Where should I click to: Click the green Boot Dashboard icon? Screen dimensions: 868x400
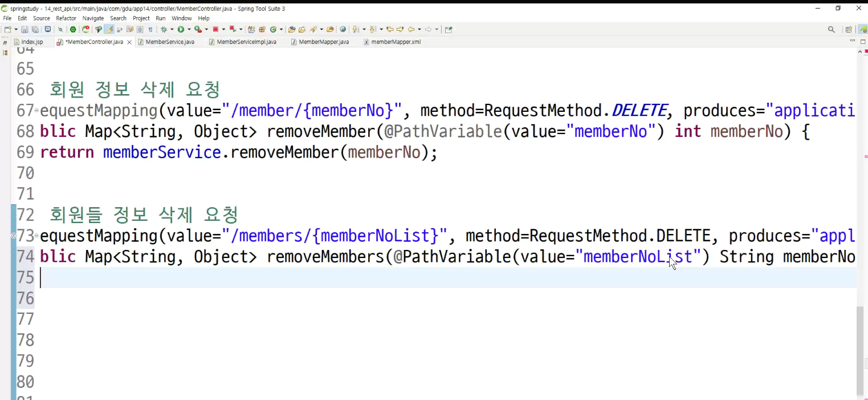73,29
